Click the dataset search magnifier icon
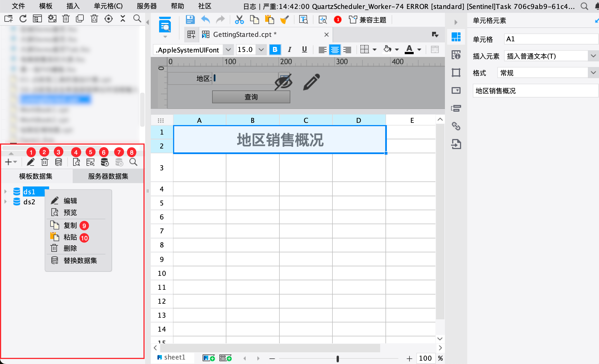The height and width of the screenshot is (364, 599). click(x=133, y=162)
